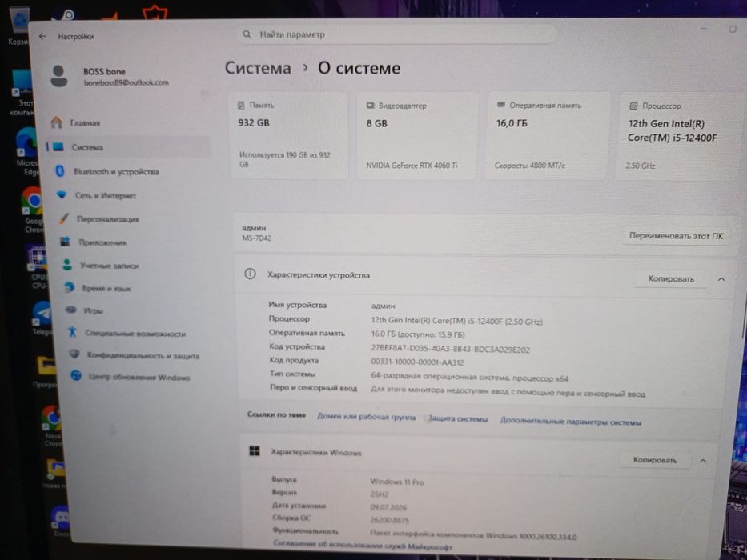Click the Wi-Fi icon beside Сеть и Интернет
The image size is (747, 560).
(62, 194)
